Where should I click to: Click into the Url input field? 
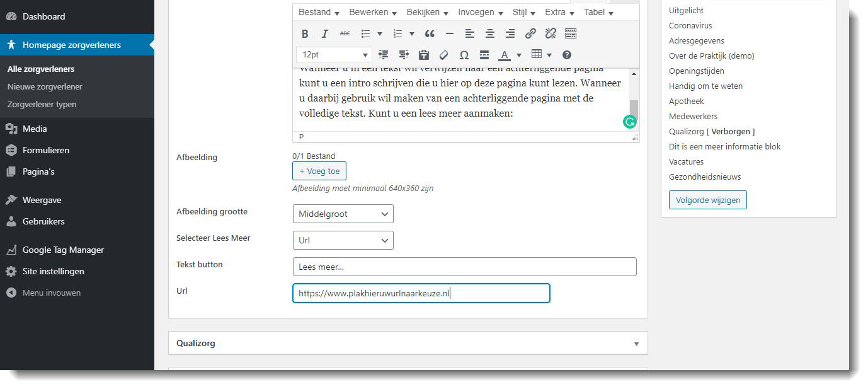[x=421, y=293]
